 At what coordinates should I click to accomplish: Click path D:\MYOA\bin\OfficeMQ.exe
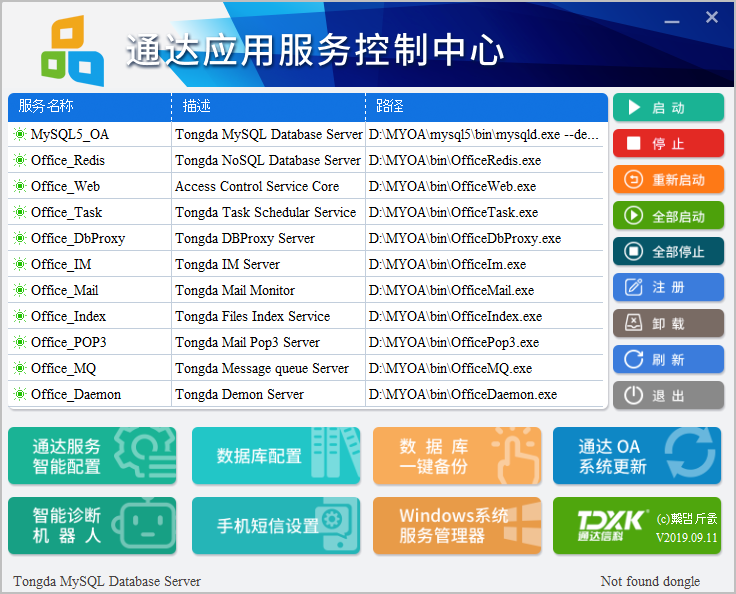point(450,369)
